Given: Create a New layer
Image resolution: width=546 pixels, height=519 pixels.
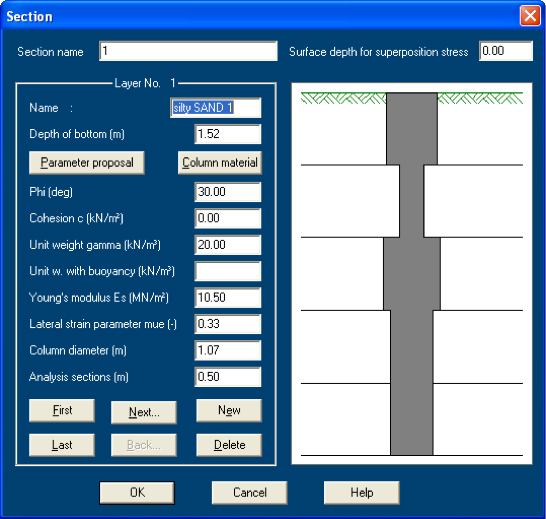Looking at the screenshot, I should pyautogui.click(x=229, y=410).
